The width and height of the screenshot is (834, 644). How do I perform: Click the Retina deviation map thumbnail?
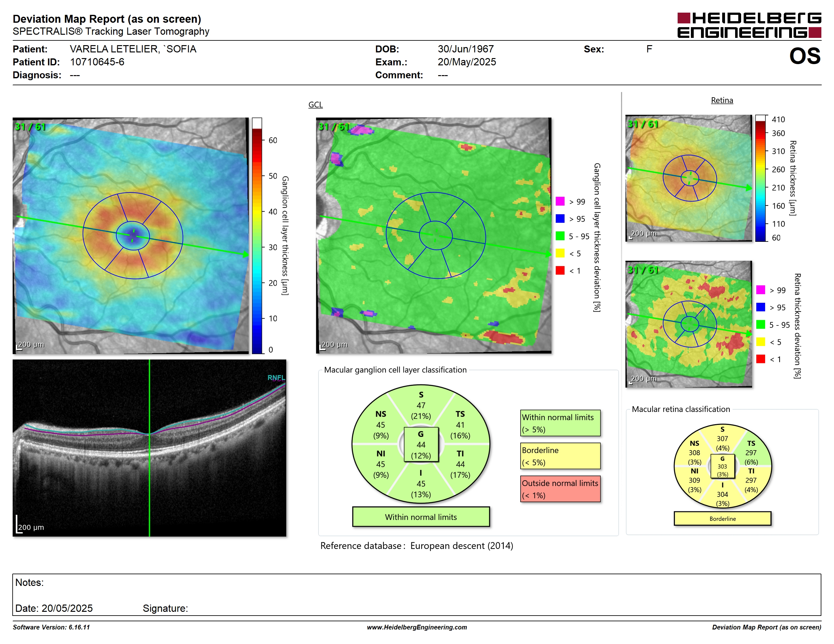coord(689,324)
